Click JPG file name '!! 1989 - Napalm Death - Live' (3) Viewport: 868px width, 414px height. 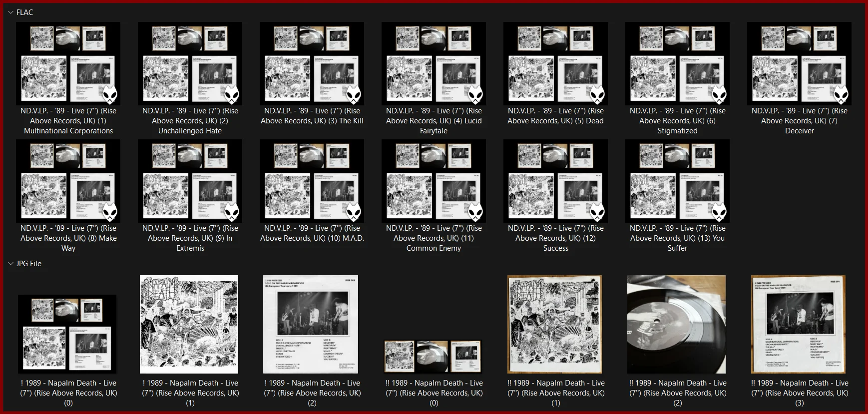800,393
